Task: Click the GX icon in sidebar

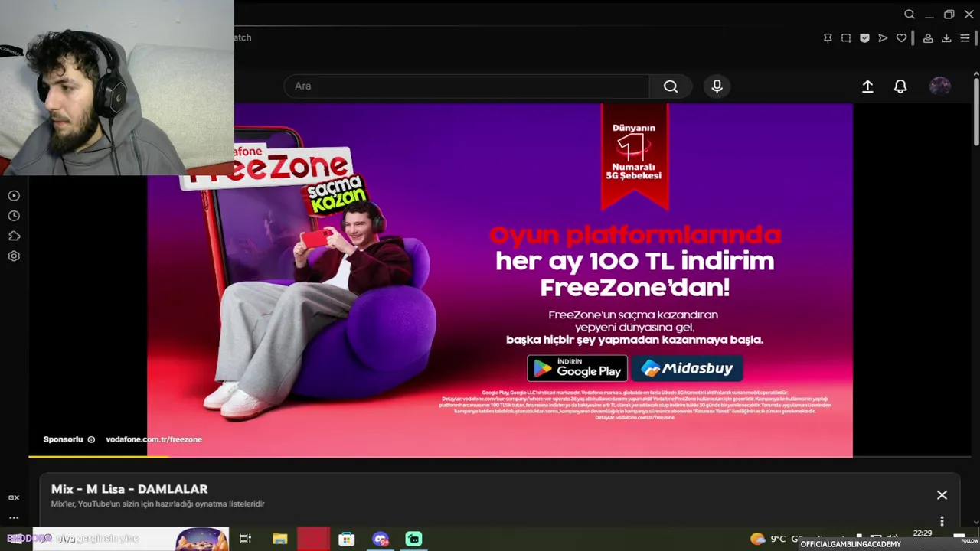Action: 14,497
